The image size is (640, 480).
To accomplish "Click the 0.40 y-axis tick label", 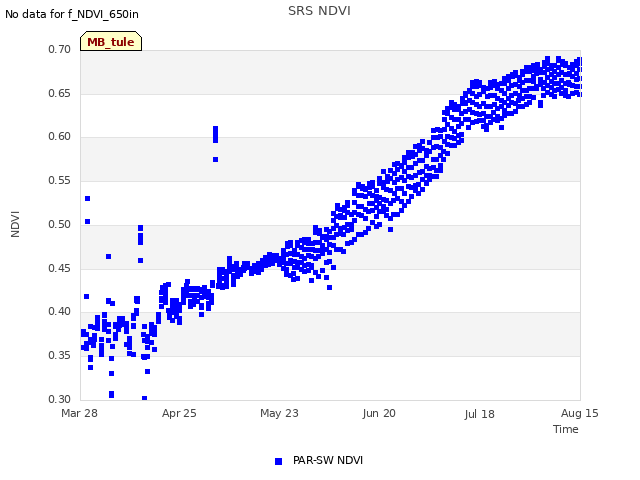I will (x=60, y=311).
